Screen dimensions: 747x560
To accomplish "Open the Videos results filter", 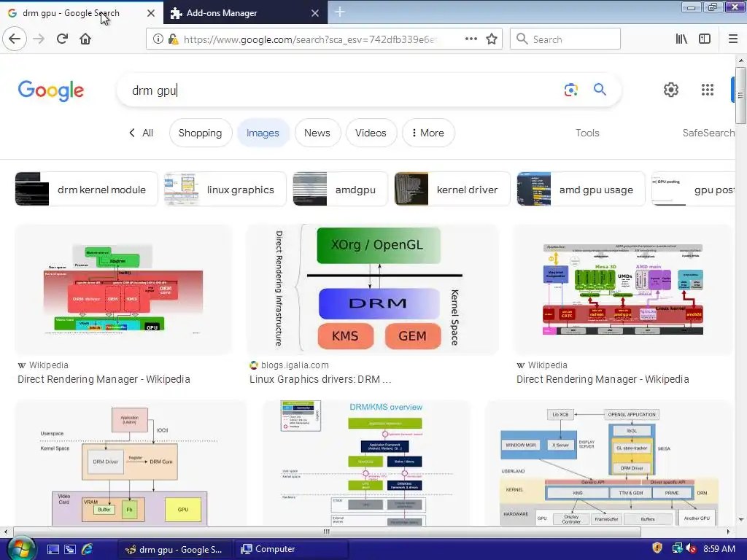I will (x=371, y=133).
